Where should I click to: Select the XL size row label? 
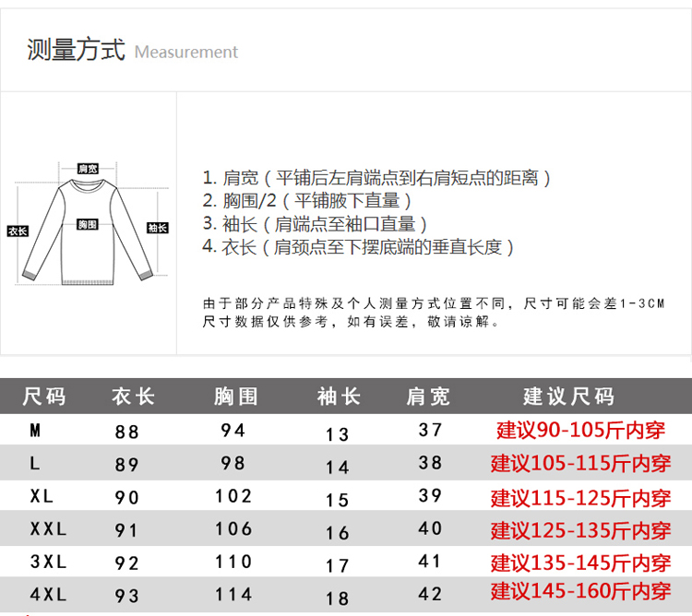coord(42,496)
